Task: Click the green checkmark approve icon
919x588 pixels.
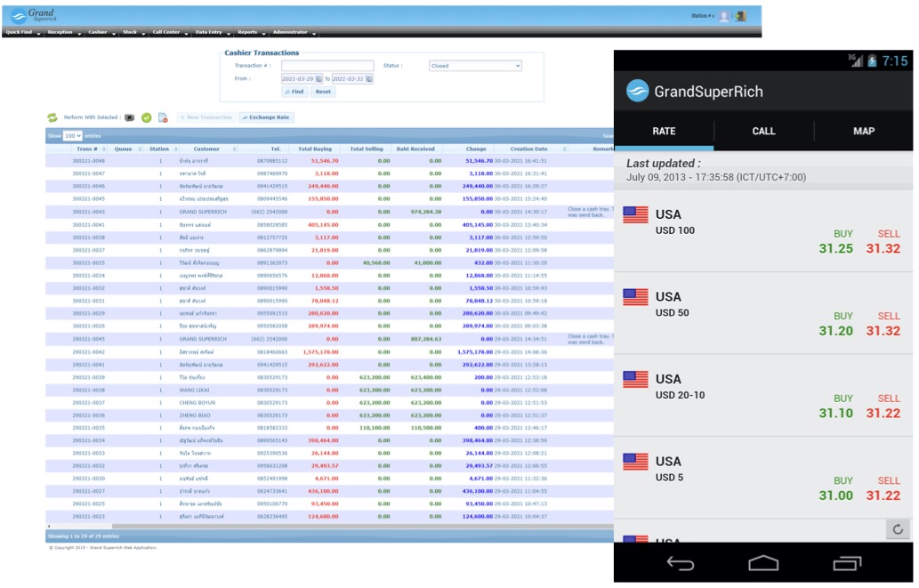Action: (146, 117)
